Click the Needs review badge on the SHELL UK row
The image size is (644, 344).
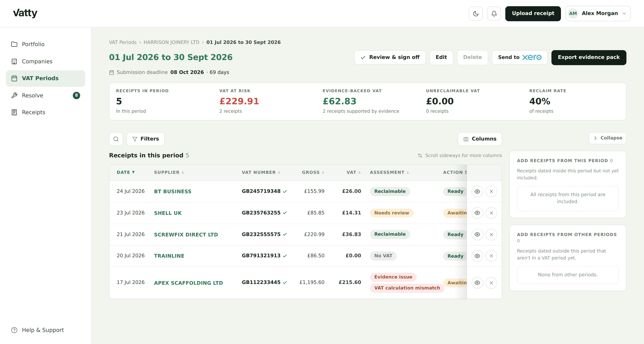pyautogui.click(x=391, y=213)
